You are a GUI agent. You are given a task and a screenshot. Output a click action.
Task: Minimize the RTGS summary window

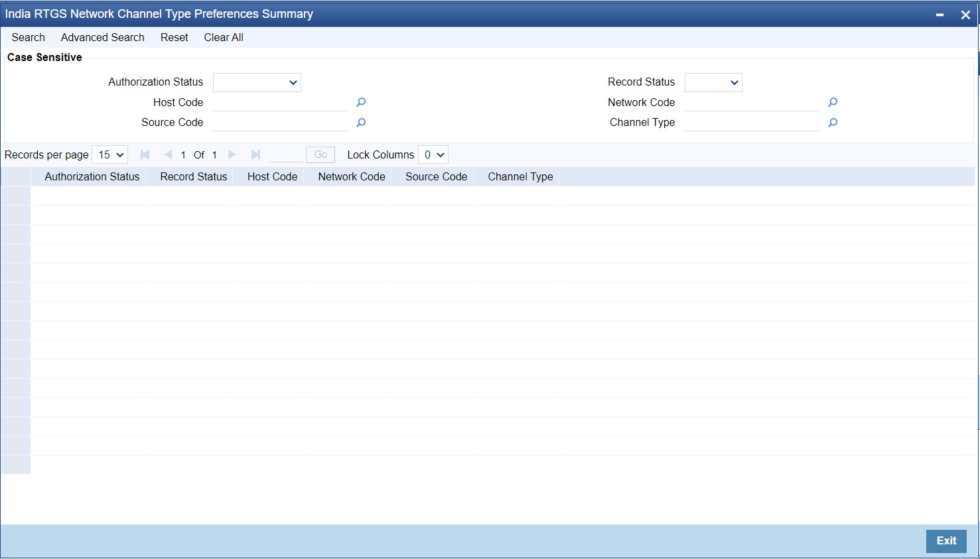(x=940, y=15)
